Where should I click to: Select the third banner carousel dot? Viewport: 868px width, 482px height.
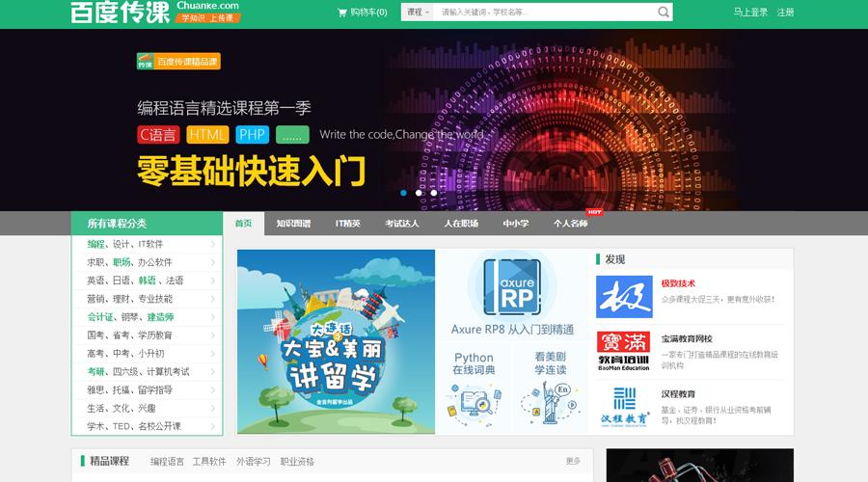click(433, 193)
